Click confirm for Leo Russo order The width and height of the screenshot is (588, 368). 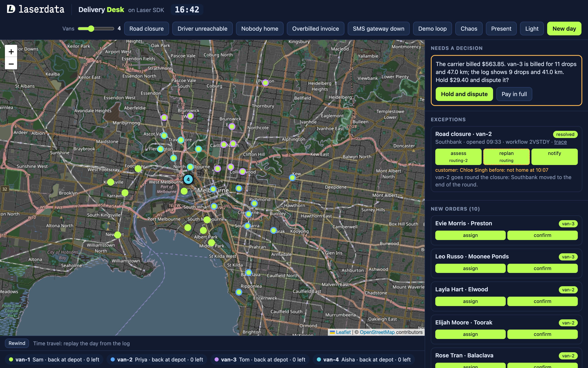[x=542, y=268]
